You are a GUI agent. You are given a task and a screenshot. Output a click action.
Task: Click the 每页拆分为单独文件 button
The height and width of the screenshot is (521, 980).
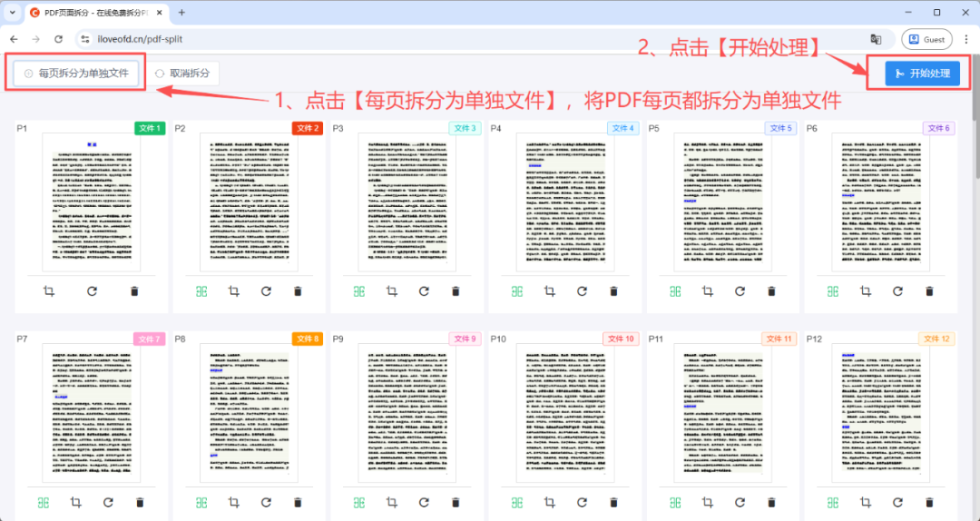(x=76, y=74)
